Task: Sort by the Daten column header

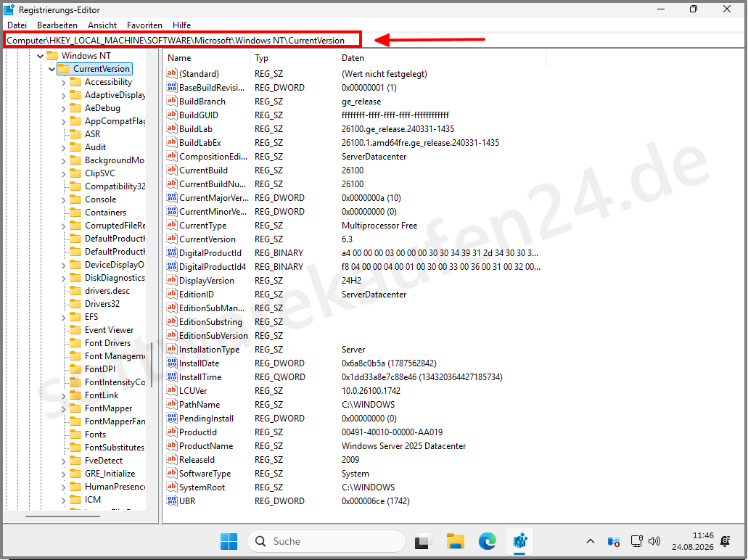Action: pos(441,58)
